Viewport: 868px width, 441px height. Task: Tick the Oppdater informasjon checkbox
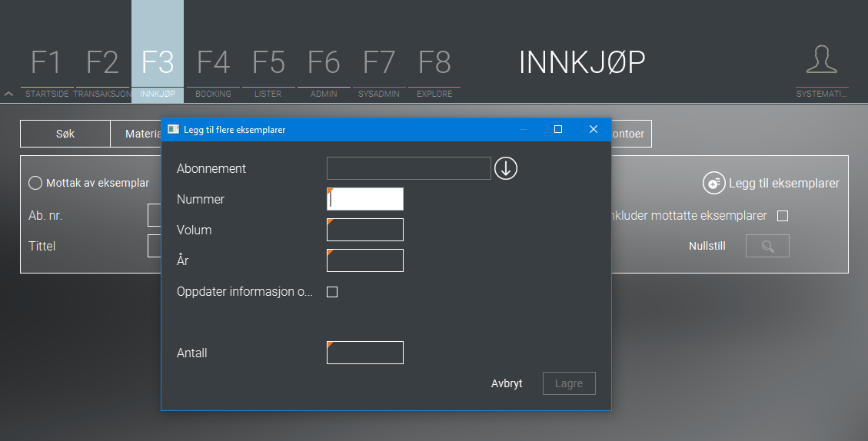(332, 292)
